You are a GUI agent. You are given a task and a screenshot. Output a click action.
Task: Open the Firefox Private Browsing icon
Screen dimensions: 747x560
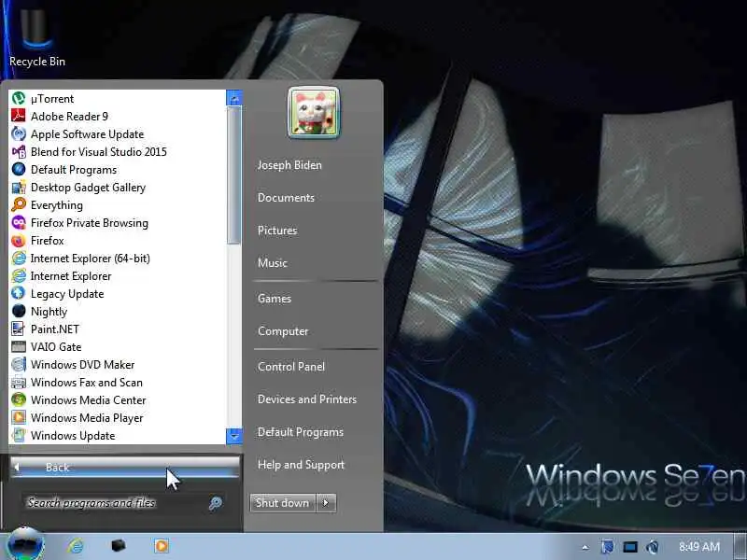tap(19, 222)
